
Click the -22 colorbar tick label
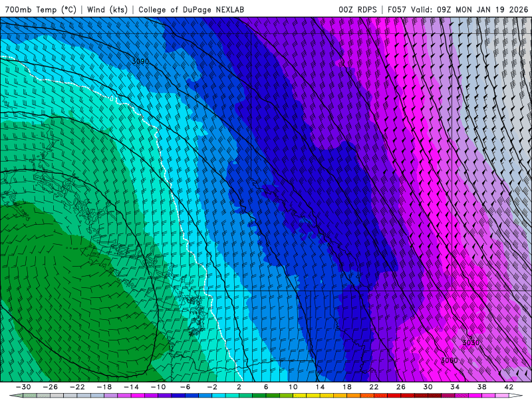pyautogui.click(x=77, y=387)
